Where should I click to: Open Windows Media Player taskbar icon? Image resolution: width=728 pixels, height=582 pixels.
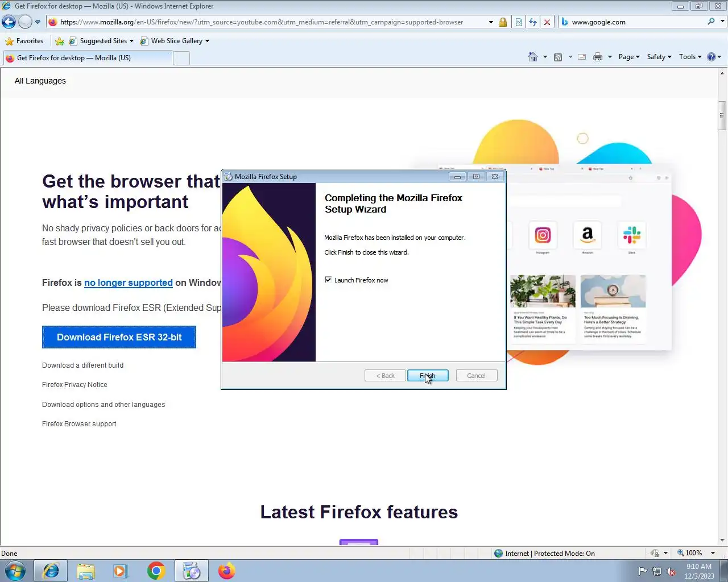[121, 571]
